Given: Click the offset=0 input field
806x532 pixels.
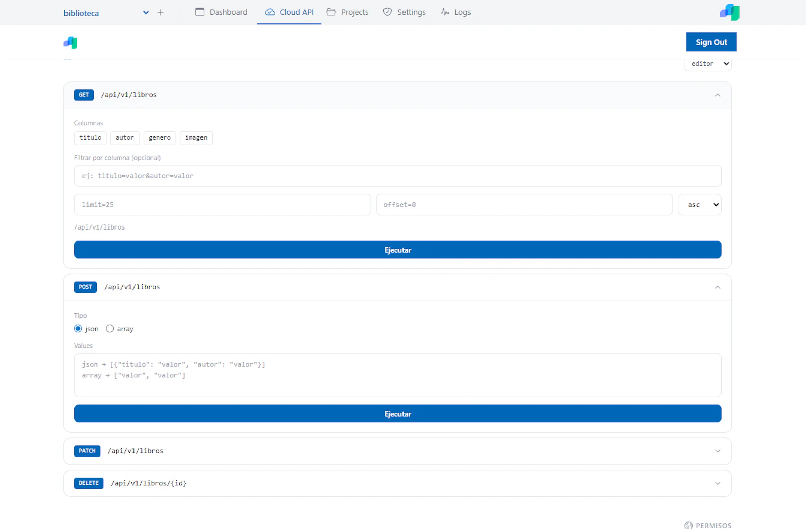Looking at the screenshot, I should pos(524,205).
